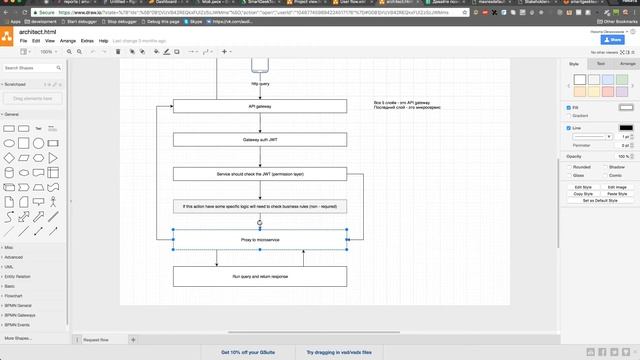Viewport: 640px width, 360px height.
Task: Pick the light green style swatch
Action: (622, 79)
